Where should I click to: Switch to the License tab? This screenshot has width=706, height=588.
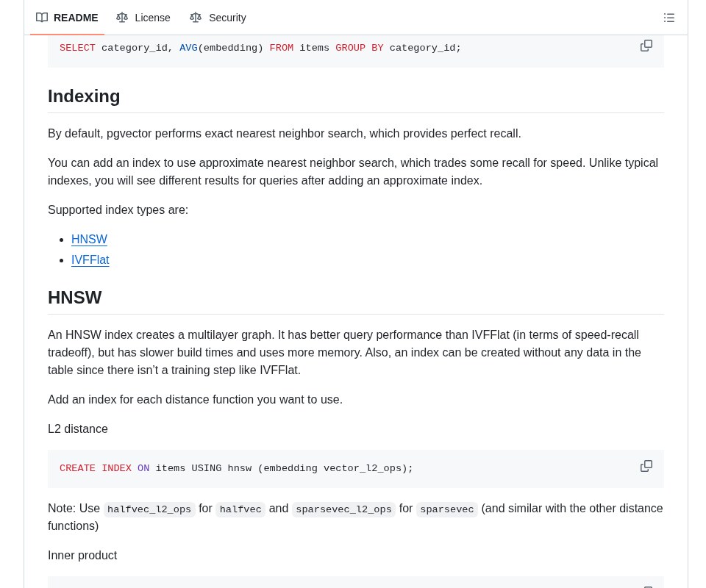(x=143, y=18)
